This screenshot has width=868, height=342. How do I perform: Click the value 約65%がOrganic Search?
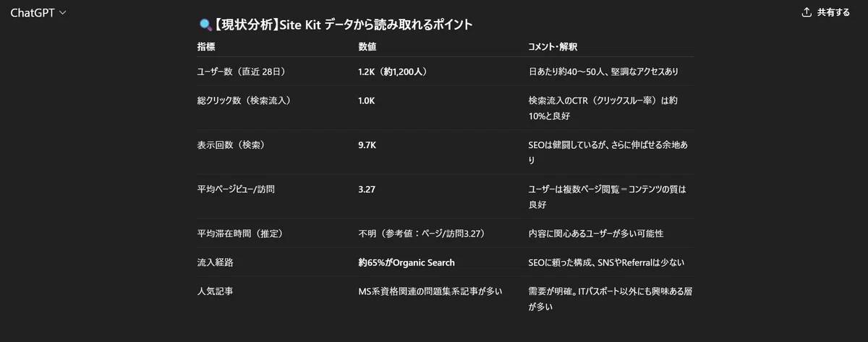(x=407, y=263)
